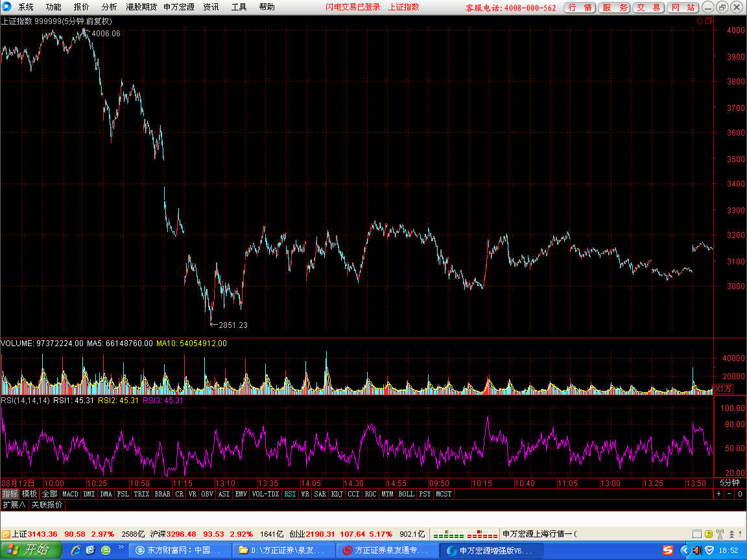Switch to the KDJ indicator

click(337, 494)
